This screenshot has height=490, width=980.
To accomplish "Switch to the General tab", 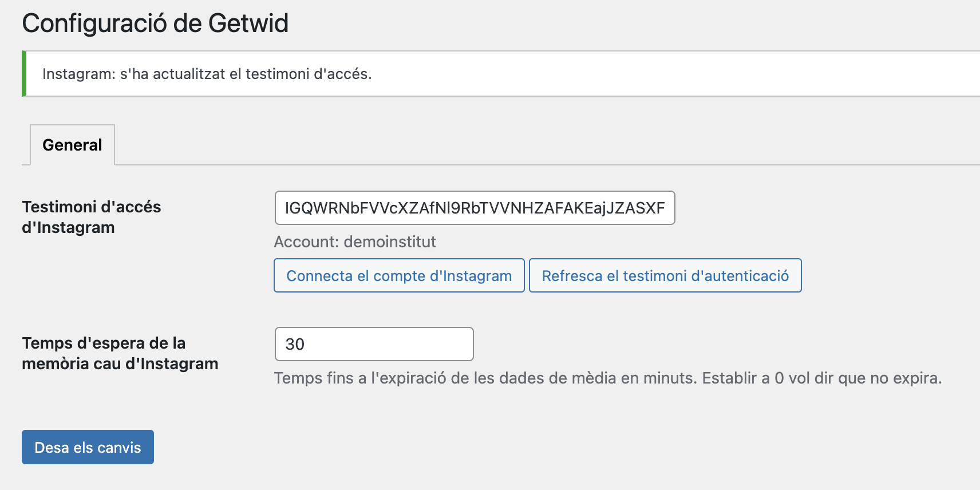I will point(72,145).
